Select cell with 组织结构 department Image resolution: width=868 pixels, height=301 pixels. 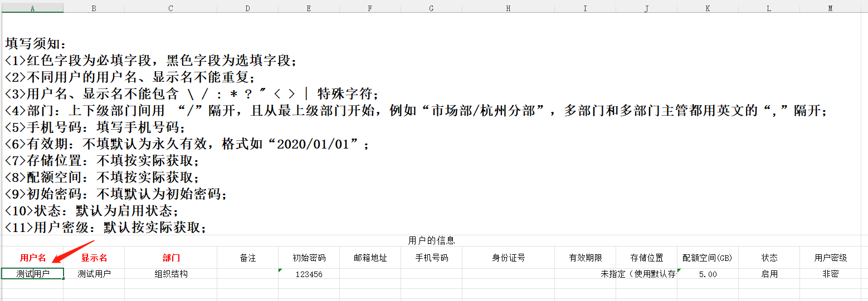(x=171, y=274)
